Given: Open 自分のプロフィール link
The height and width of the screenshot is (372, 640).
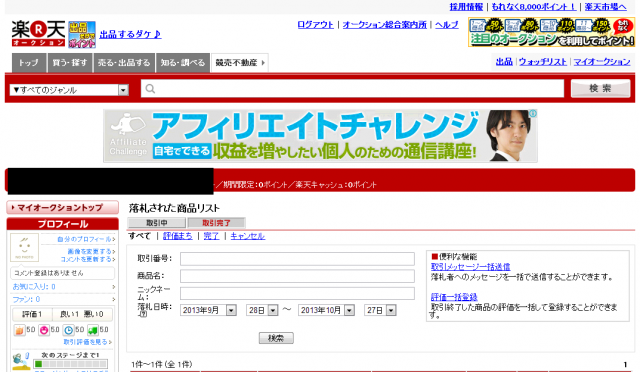Looking at the screenshot, I should pos(84,239).
